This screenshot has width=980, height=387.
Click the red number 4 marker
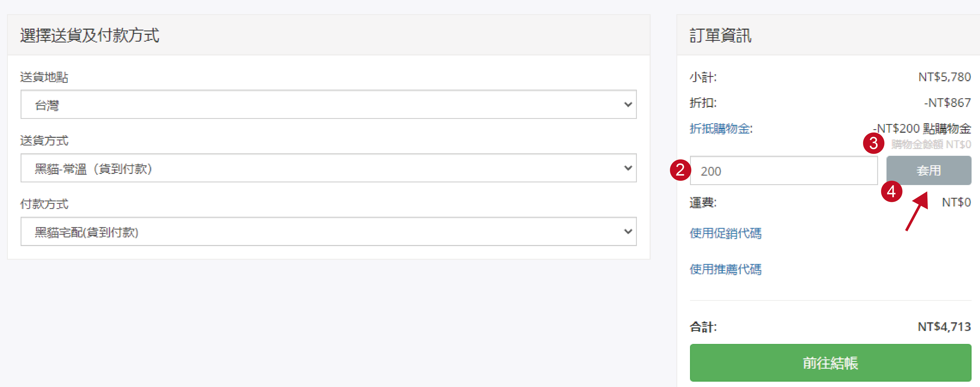891,191
